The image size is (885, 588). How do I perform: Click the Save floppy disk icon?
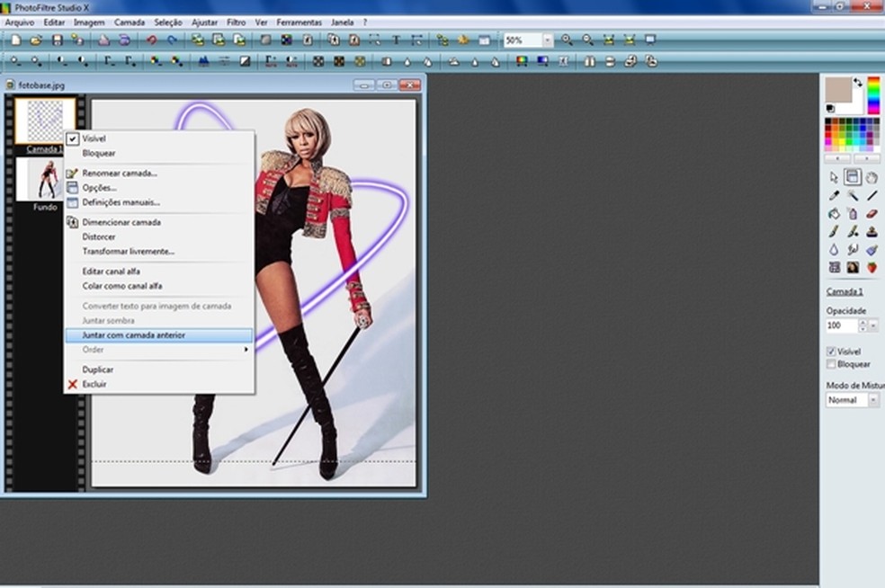(x=57, y=40)
